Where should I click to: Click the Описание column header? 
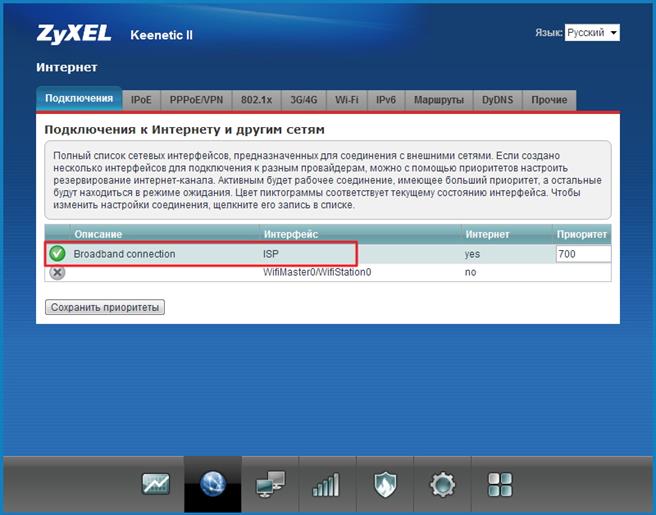pyautogui.click(x=98, y=234)
